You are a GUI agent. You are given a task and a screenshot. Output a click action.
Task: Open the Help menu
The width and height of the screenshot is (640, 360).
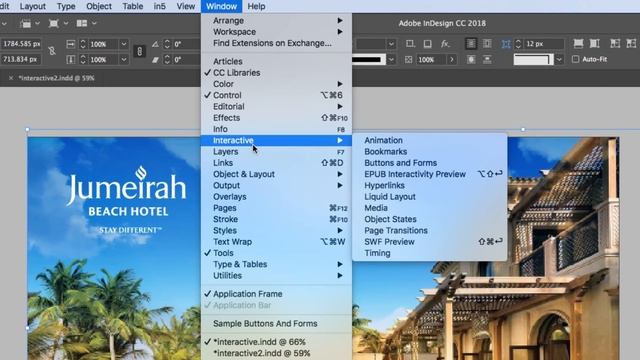click(x=256, y=6)
